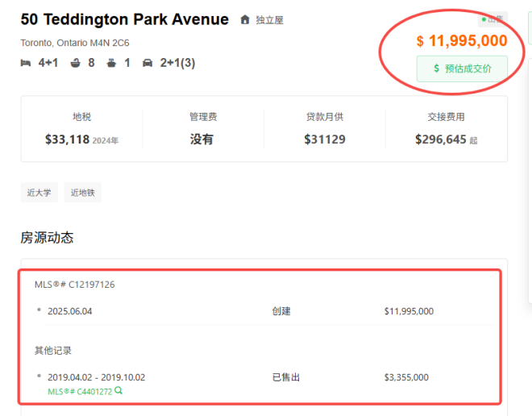Click the 地税 $33,118 amount
Viewport: 532px width, 416px height.
(x=67, y=139)
